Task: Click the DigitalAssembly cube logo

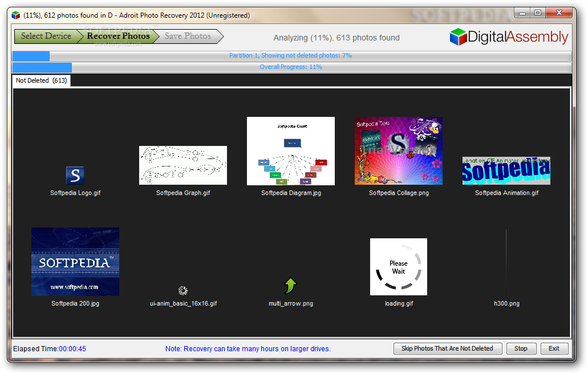Action: 458,36
